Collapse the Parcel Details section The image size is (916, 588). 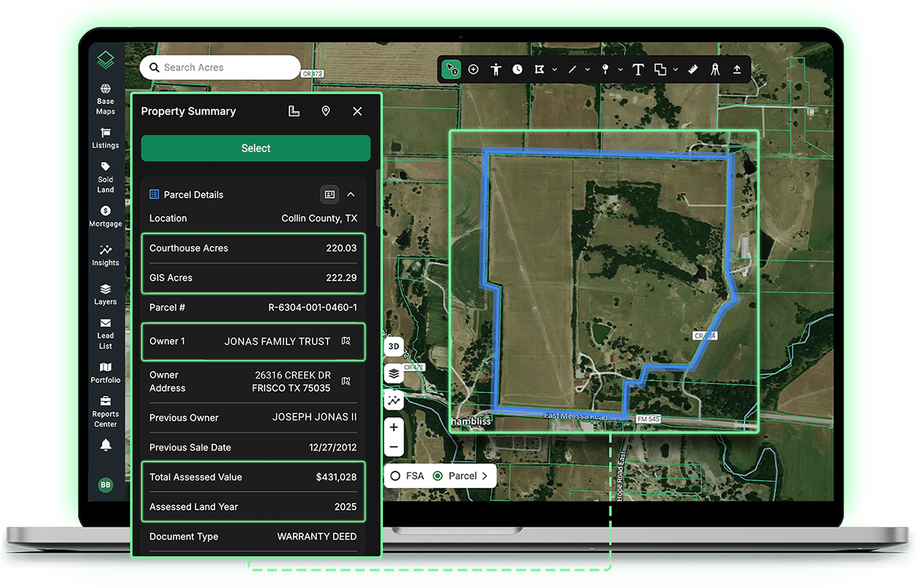[x=351, y=195]
